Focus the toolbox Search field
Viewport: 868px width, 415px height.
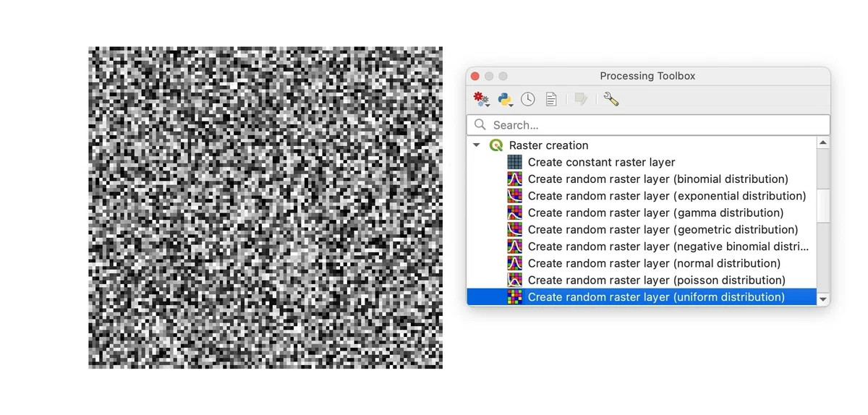[x=648, y=125]
